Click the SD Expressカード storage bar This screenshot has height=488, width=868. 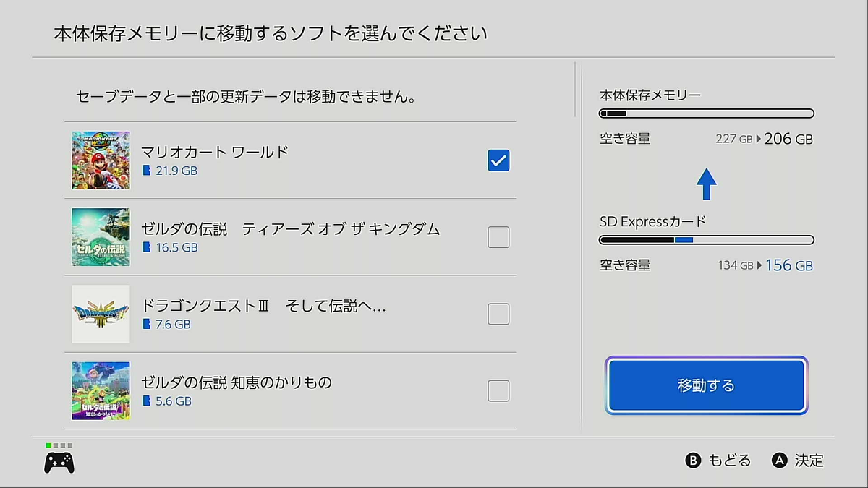coord(707,240)
